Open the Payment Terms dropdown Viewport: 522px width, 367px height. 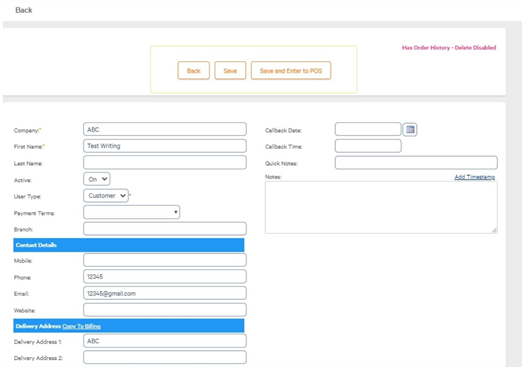132,212
